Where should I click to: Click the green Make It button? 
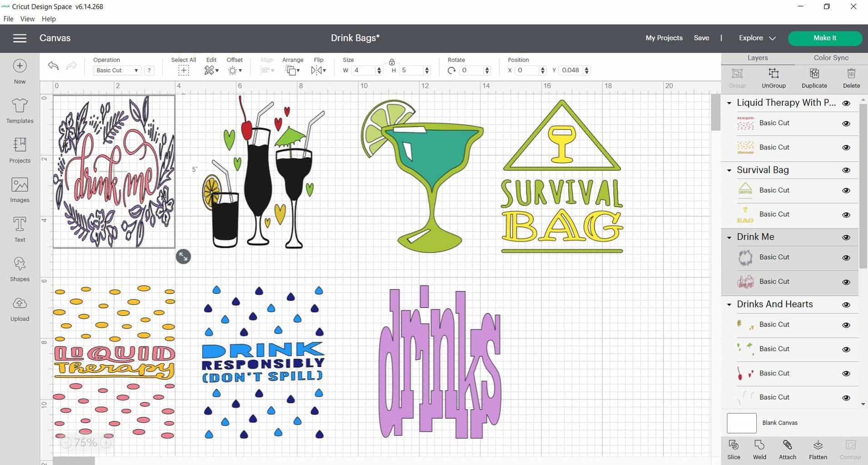click(824, 38)
